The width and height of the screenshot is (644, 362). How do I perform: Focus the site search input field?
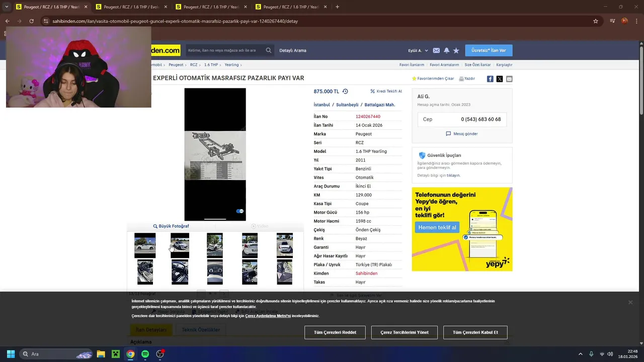[x=225, y=50]
